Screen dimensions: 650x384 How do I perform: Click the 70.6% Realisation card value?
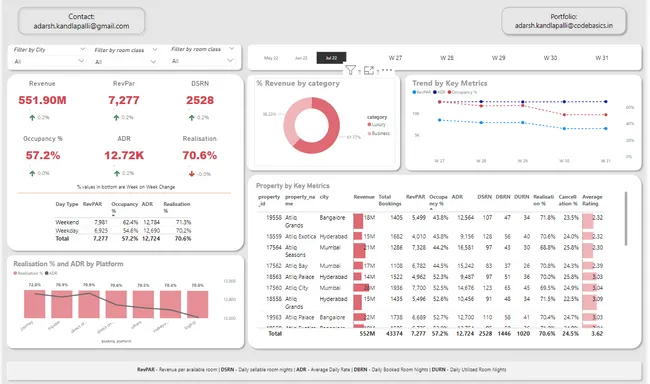pos(199,156)
